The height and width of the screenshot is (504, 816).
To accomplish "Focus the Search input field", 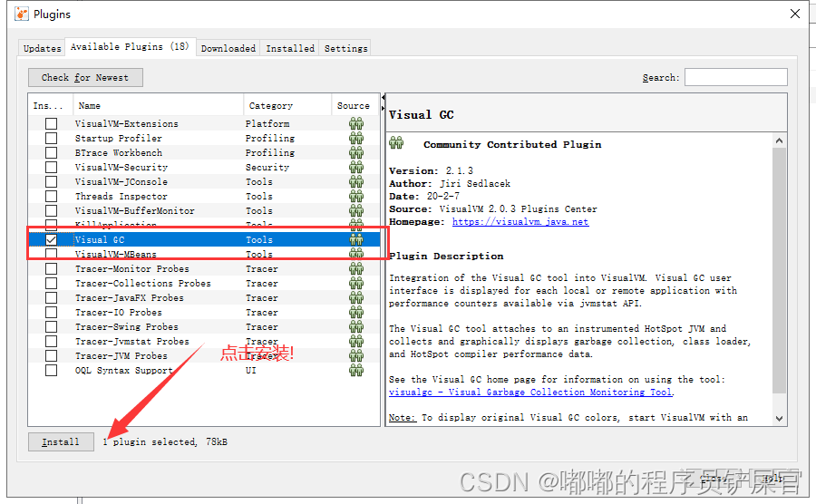I will click(x=736, y=77).
